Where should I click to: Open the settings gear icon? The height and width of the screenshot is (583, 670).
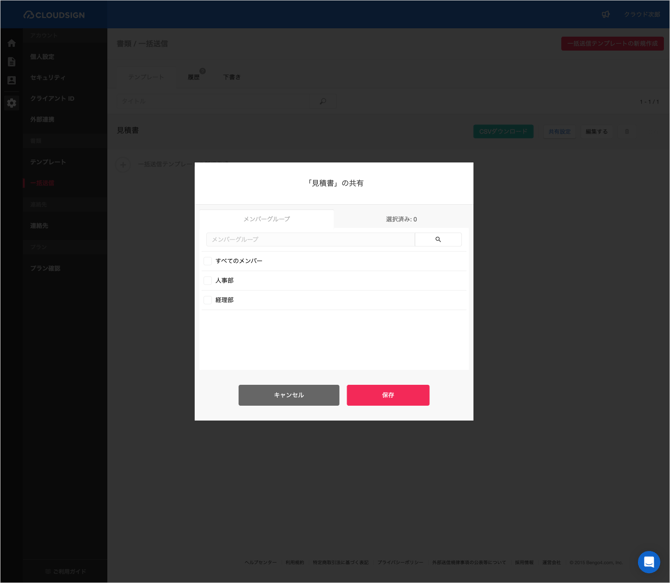pos(11,103)
